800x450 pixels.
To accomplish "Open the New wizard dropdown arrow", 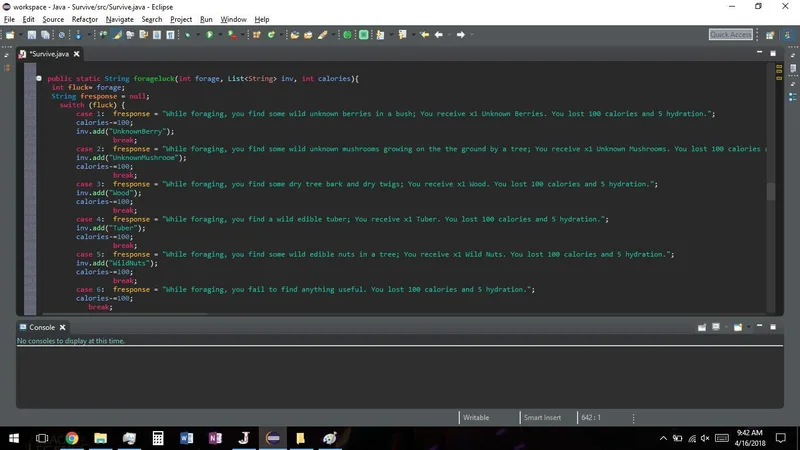I will [x=20, y=35].
